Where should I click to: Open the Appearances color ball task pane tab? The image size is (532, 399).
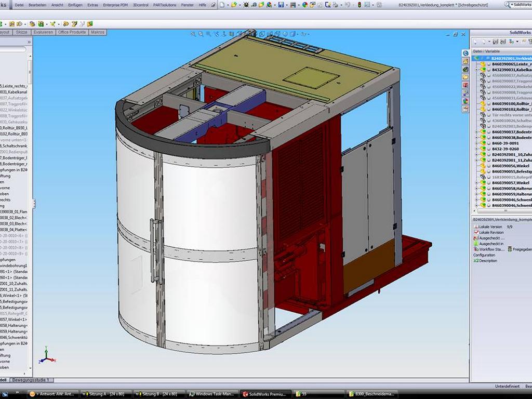(465, 101)
